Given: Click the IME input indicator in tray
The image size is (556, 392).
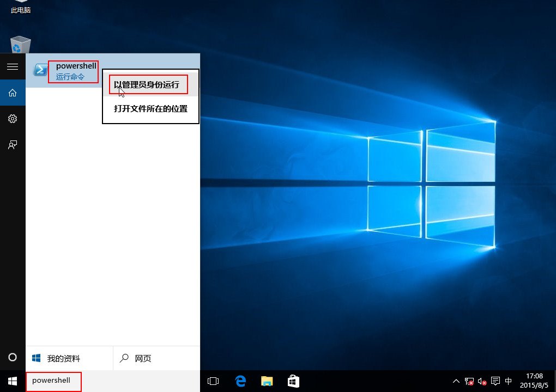Looking at the screenshot, I should [x=508, y=381].
